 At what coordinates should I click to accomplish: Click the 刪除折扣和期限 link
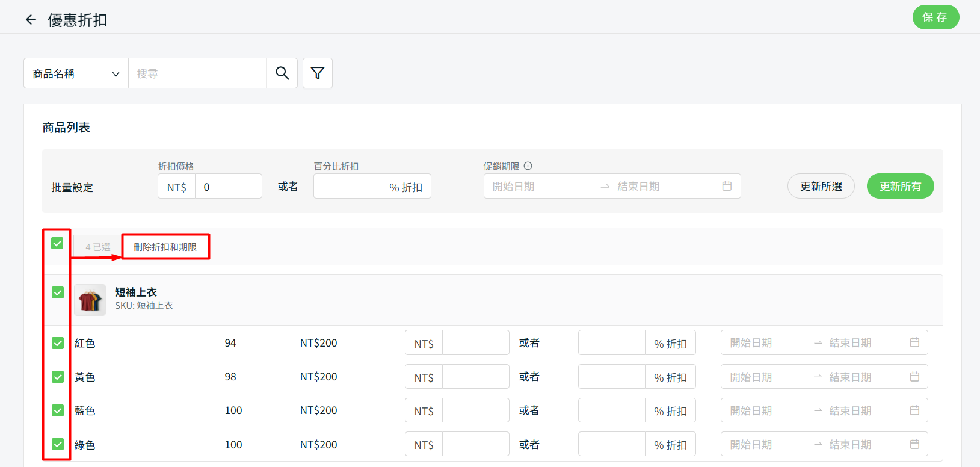coord(165,247)
